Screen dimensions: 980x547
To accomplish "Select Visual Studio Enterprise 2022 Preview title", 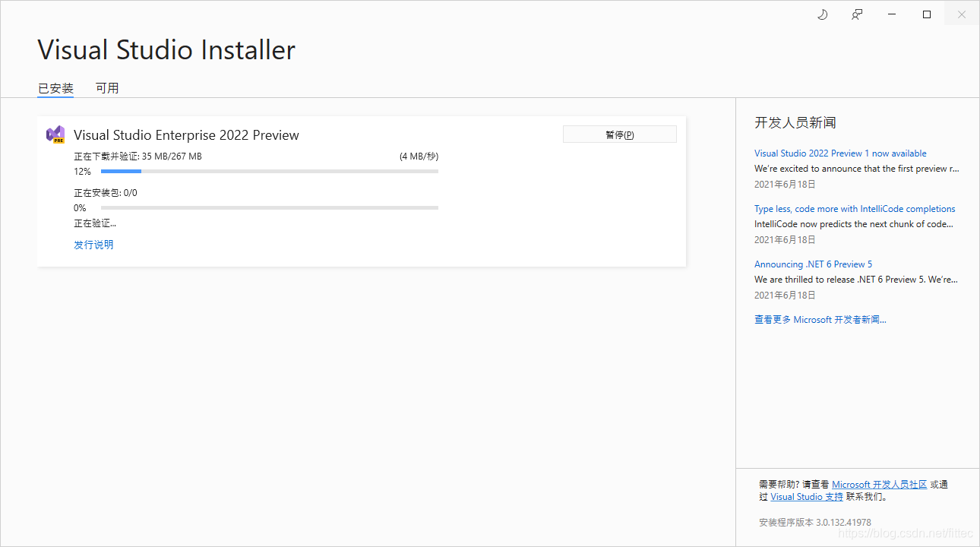I will (x=186, y=135).
